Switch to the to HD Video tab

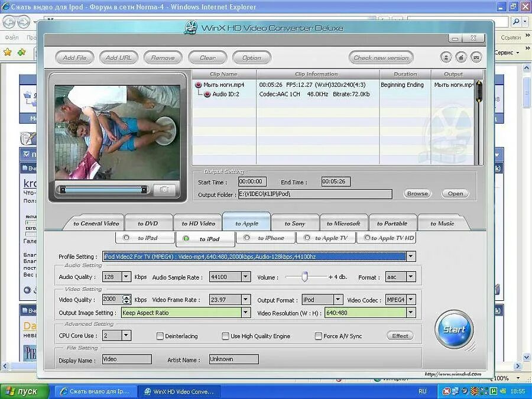[198, 223]
